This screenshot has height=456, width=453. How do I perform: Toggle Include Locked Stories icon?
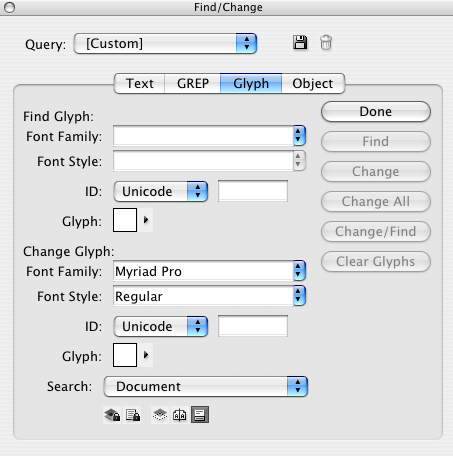pyautogui.click(x=133, y=415)
